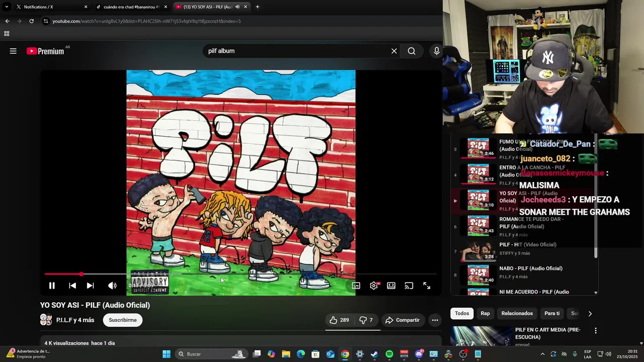Open the apps grid in bookmarks bar
644x362 pixels.
[x=7, y=34]
